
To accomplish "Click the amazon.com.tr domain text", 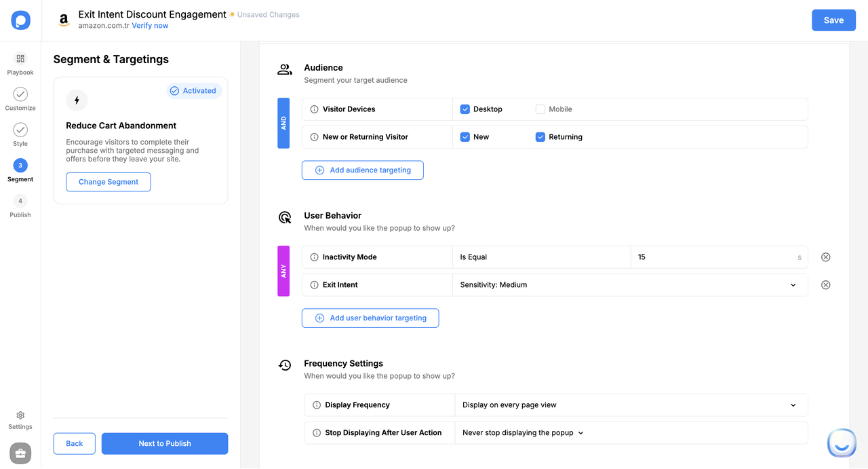I will tap(104, 26).
